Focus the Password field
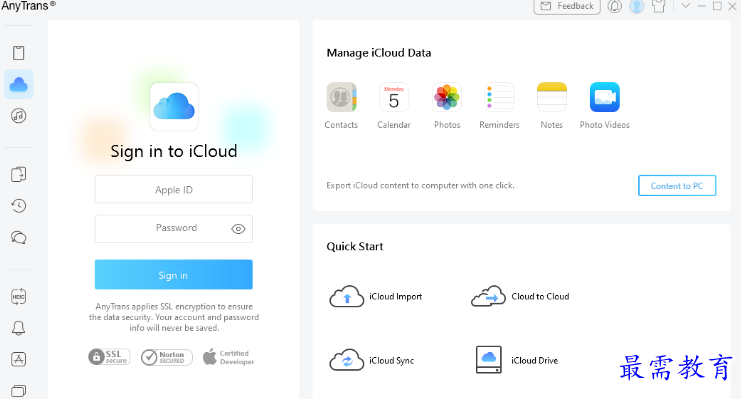The image size is (741, 399). [173, 228]
